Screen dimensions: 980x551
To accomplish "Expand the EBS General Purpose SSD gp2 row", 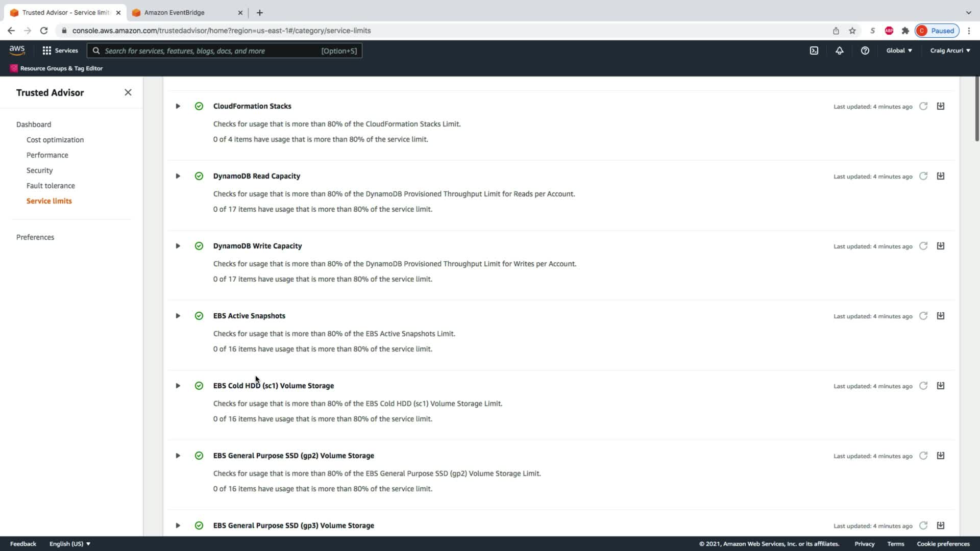I will point(178,456).
